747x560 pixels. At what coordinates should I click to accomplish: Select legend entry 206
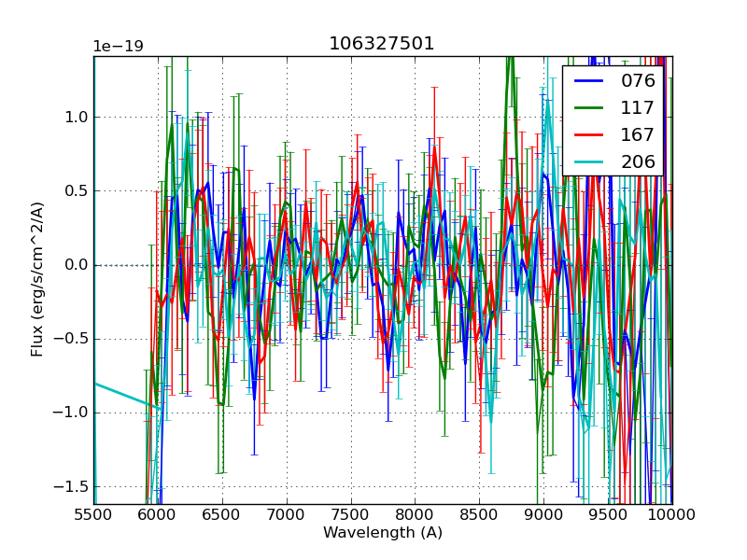(639, 162)
